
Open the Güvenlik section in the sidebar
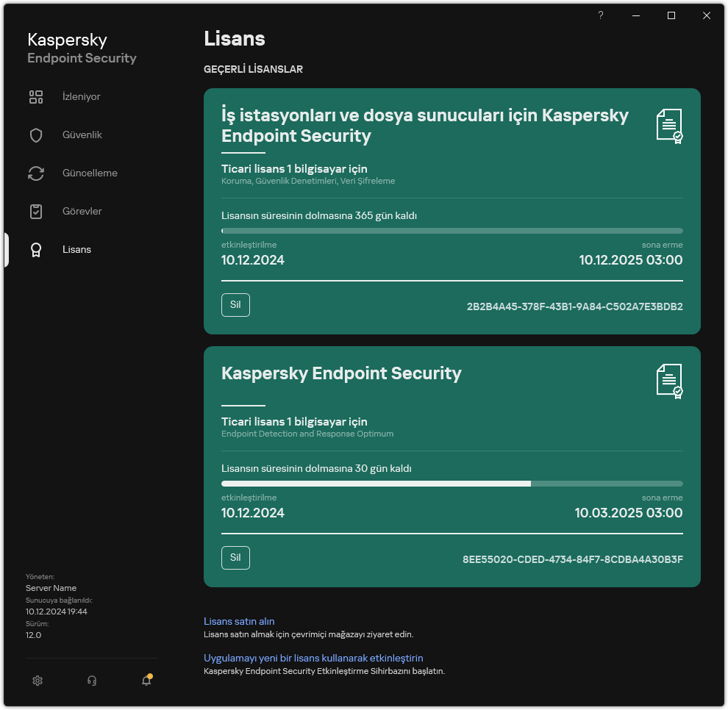click(x=82, y=135)
